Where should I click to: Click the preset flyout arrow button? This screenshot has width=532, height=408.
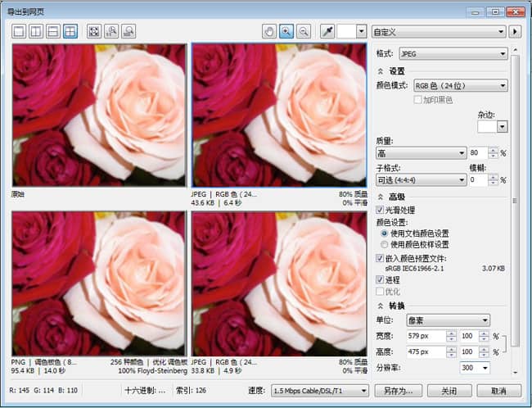point(515,32)
